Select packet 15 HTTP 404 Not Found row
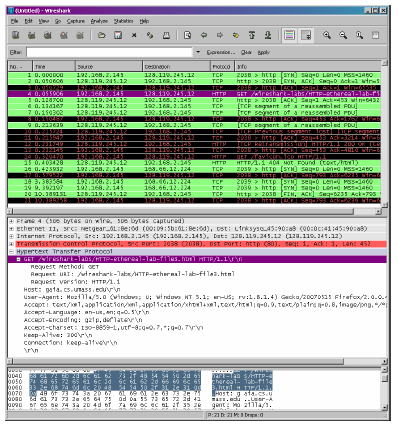This screenshot has width=398, height=441. click(194, 163)
